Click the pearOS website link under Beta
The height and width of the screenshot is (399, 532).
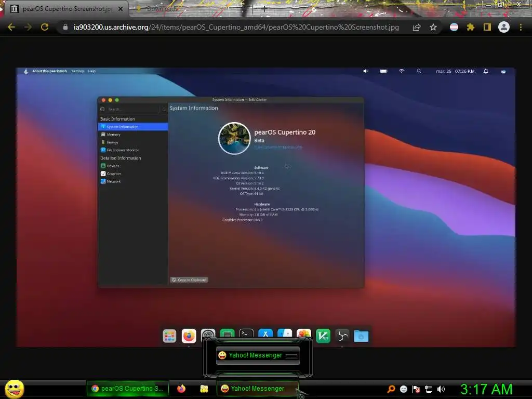click(x=278, y=147)
